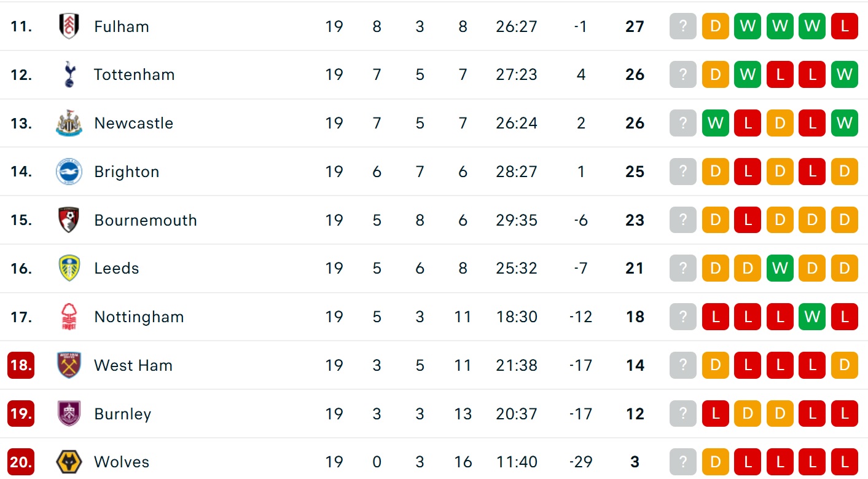
Task: Click the Wolves club crest
Action: pyautogui.click(x=69, y=462)
